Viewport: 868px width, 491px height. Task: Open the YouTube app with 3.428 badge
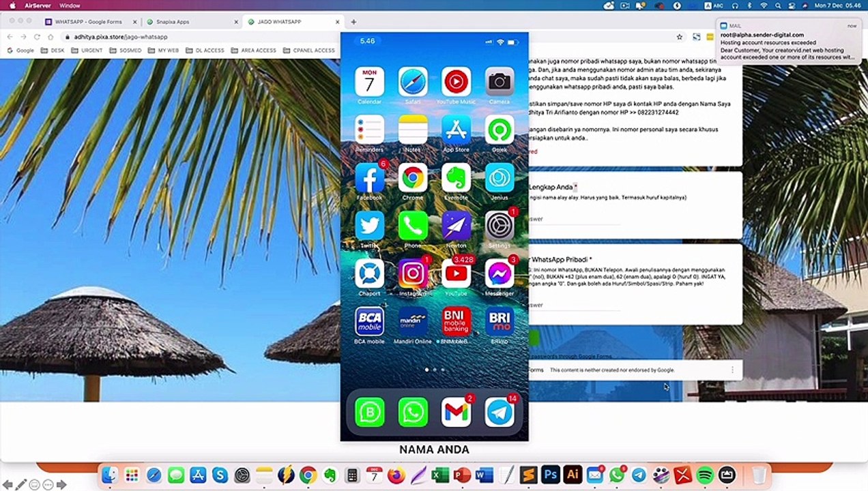(457, 273)
